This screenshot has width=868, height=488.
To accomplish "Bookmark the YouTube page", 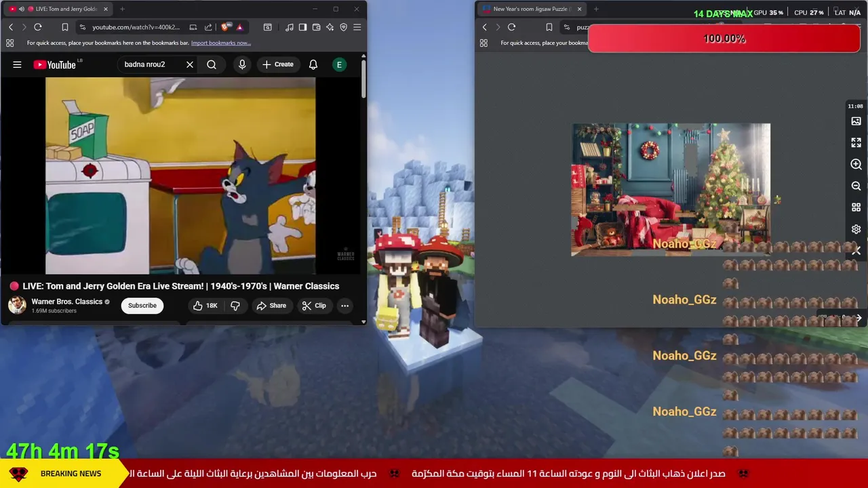I will [x=65, y=27].
